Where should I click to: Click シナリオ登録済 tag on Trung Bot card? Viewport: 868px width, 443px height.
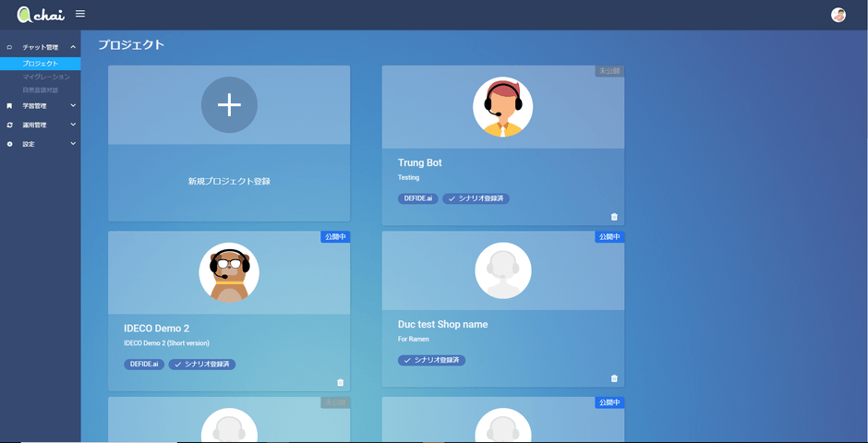tap(476, 198)
